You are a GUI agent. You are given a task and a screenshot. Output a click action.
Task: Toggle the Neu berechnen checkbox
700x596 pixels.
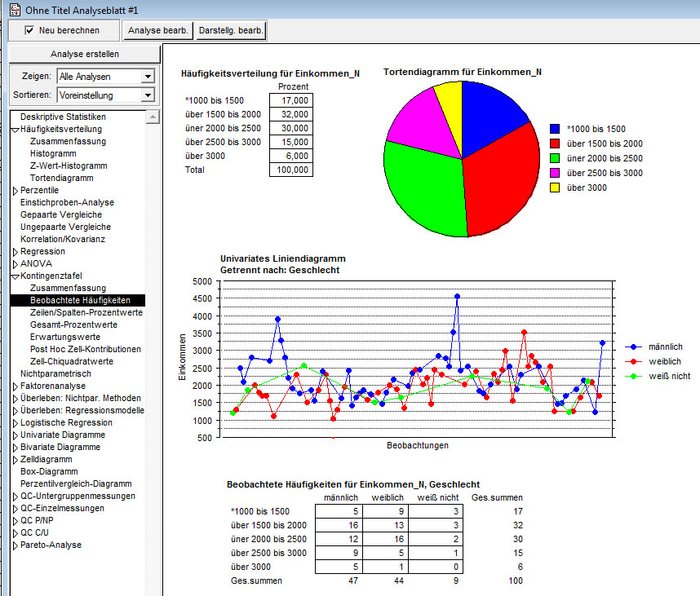click(x=29, y=30)
